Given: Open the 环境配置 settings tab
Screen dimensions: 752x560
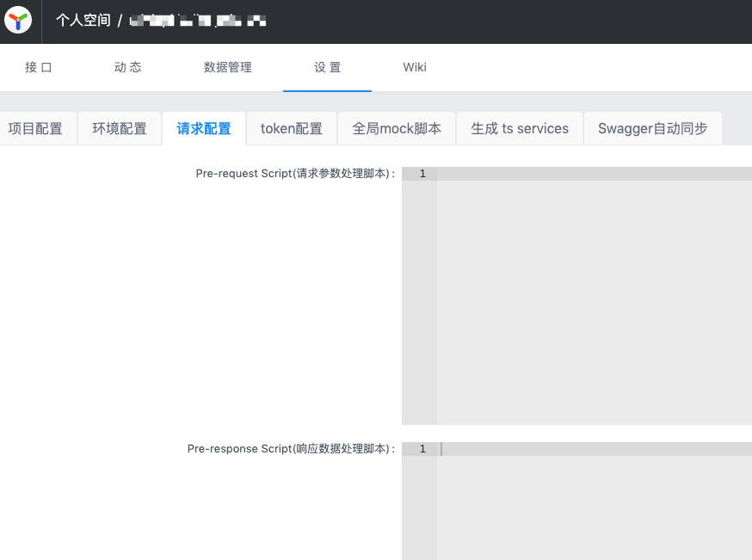Looking at the screenshot, I should 120,128.
